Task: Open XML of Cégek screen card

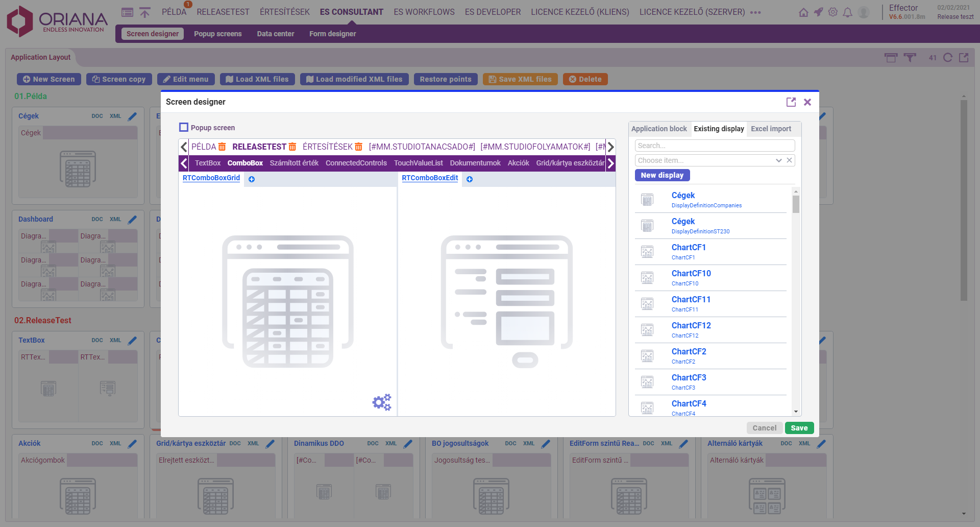Action: [x=115, y=116]
